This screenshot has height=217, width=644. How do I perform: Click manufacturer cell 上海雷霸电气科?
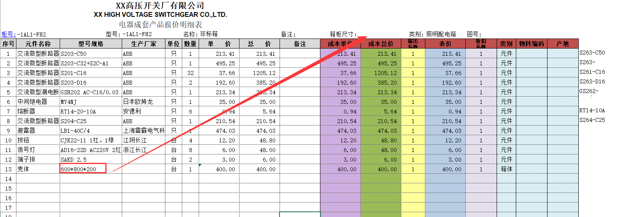point(144,131)
